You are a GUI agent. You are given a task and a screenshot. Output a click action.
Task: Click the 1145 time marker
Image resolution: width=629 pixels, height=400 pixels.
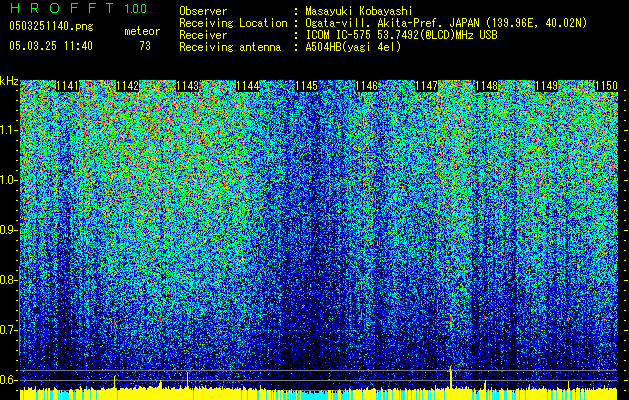point(307,86)
